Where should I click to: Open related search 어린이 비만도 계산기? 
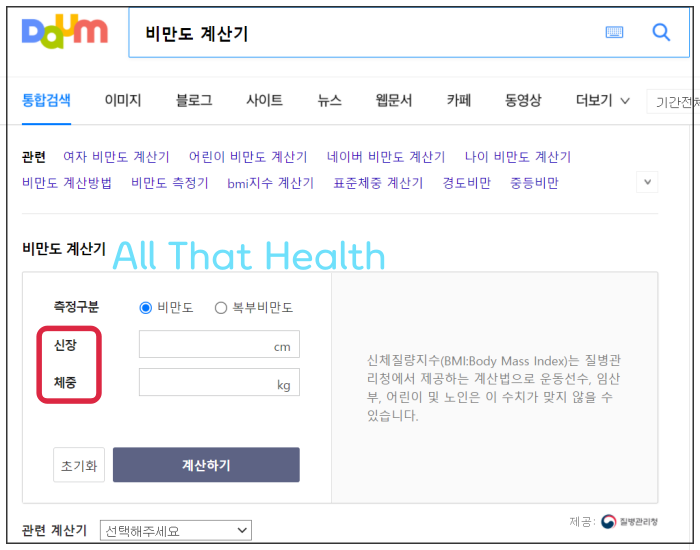[248, 157]
